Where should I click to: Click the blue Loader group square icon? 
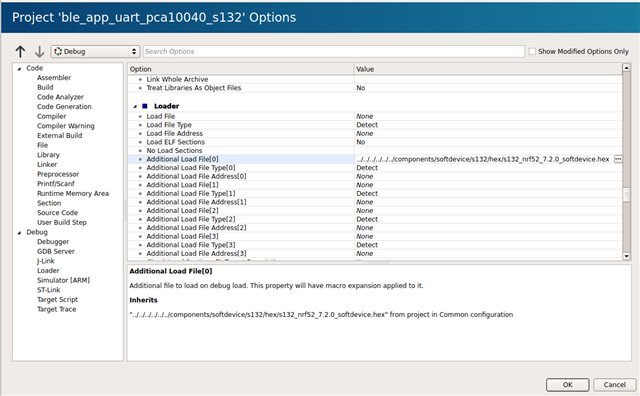144,106
